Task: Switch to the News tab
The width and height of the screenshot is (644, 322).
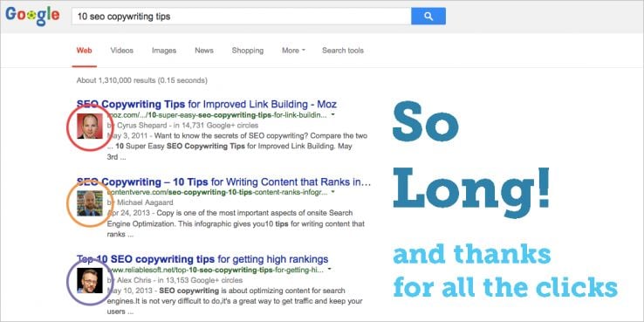Action: click(204, 51)
